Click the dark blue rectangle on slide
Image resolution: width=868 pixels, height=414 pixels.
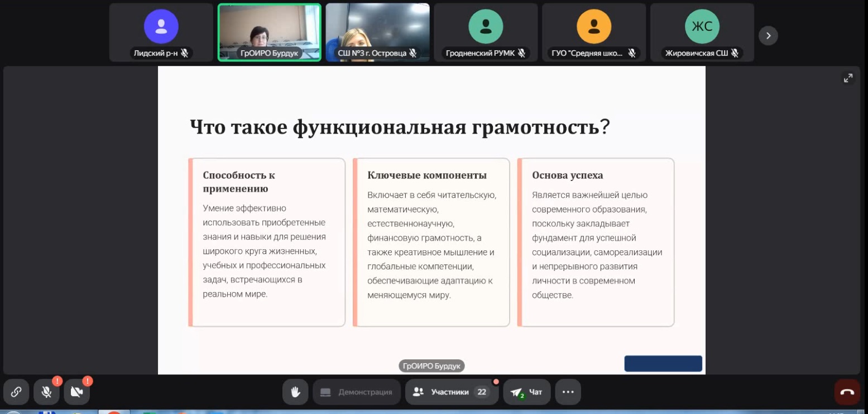(x=663, y=363)
